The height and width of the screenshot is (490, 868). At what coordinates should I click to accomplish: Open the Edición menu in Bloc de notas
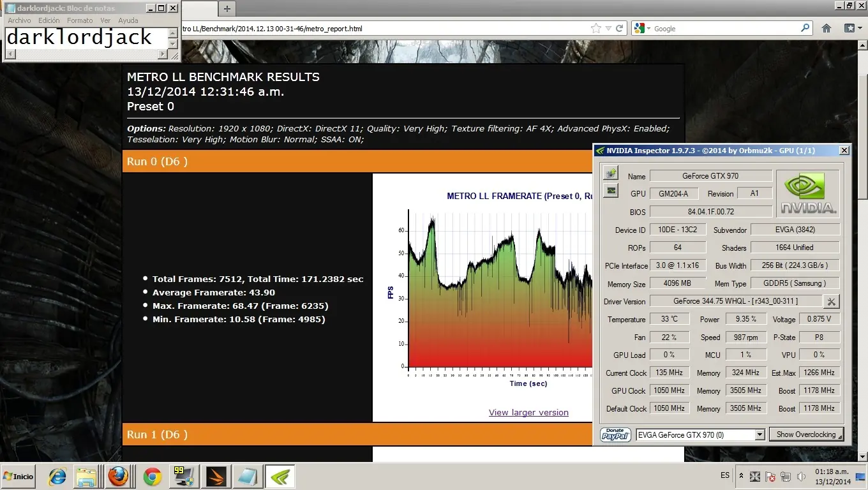(x=49, y=20)
